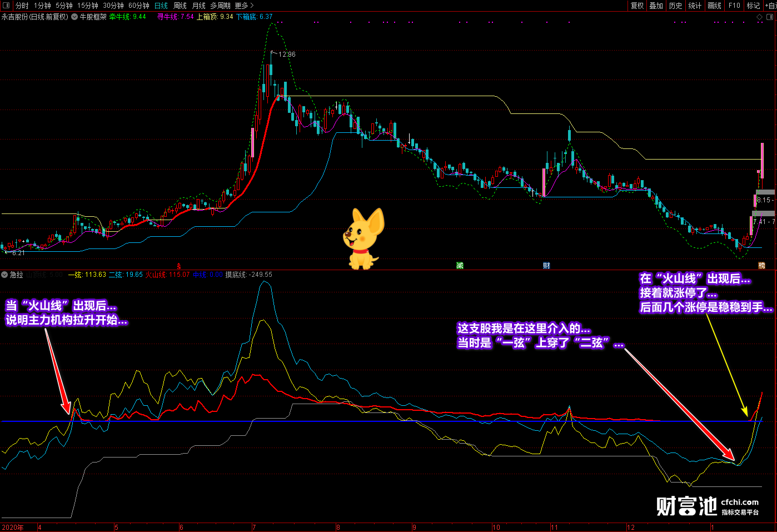The height and width of the screenshot is (532, 777).
Task: Open the 历史 history button
Action: (x=676, y=6)
